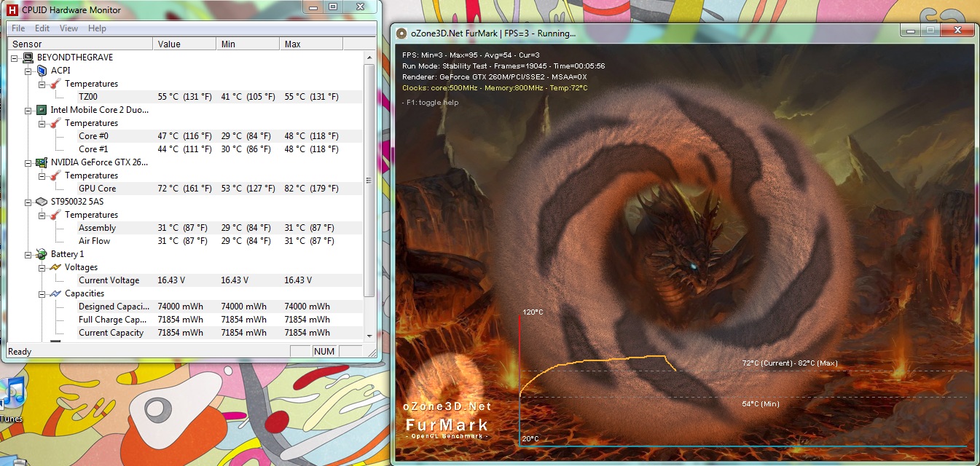
Task: Click the thermometer icon under Intel Mobile Core 2 Duo
Action: coord(55,123)
